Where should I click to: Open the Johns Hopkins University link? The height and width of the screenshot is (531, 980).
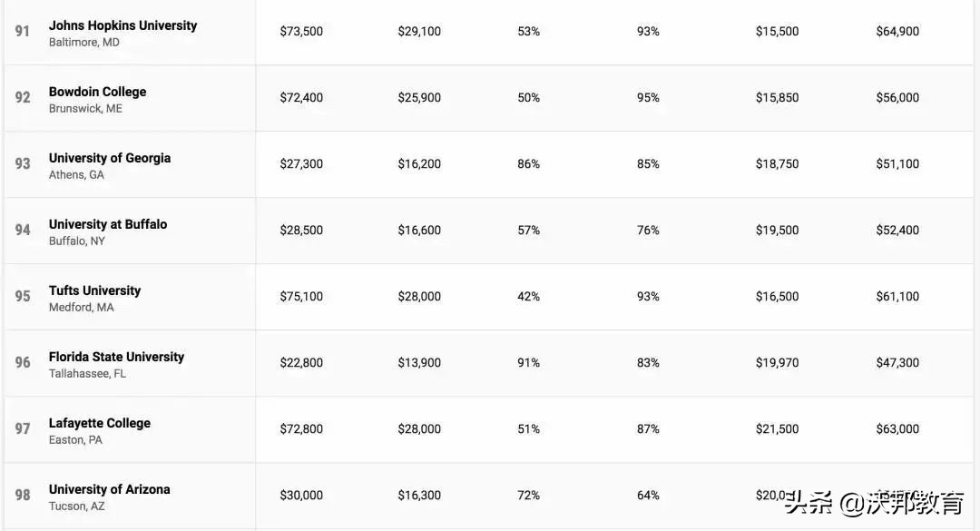tap(122, 25)
